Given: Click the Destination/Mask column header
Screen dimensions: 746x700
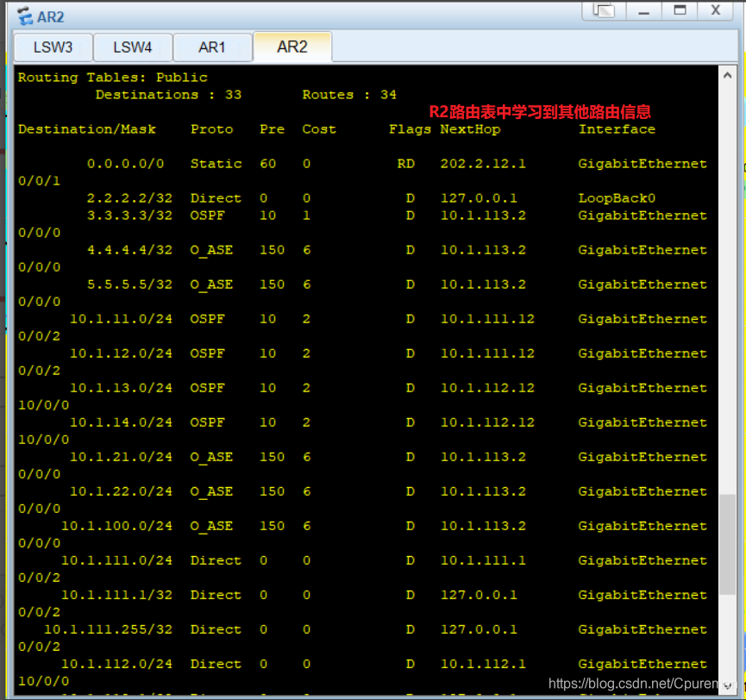Looking at the screenshot, I should click(x=87, y=129).
